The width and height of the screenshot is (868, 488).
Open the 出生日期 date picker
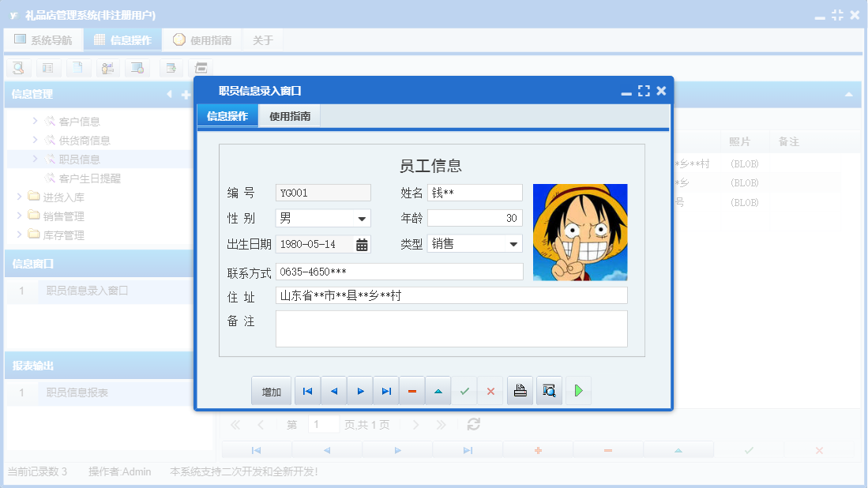pos(361,245)
